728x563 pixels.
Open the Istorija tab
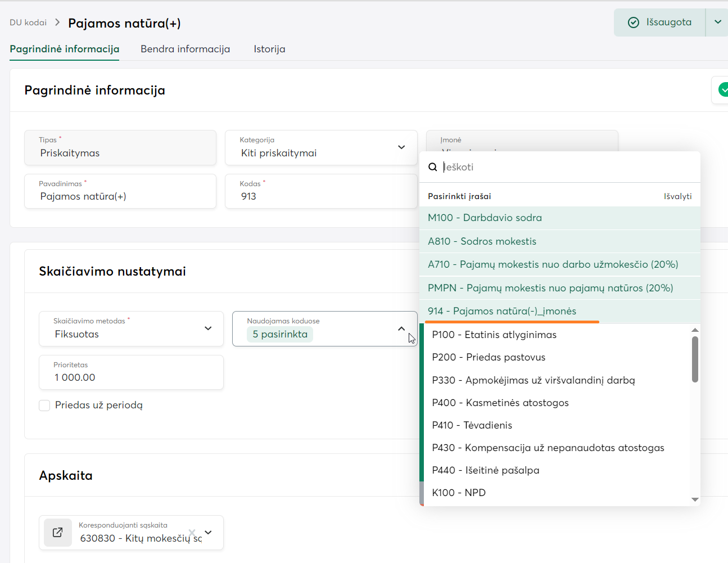coord(269,49)
